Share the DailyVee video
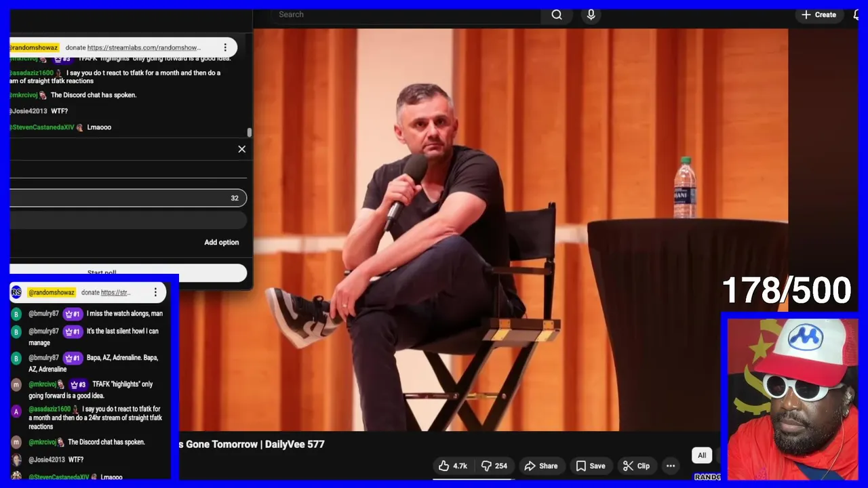The width and height of the screenshot is (868, 488). pyautogui.click(x=541, y=466)
